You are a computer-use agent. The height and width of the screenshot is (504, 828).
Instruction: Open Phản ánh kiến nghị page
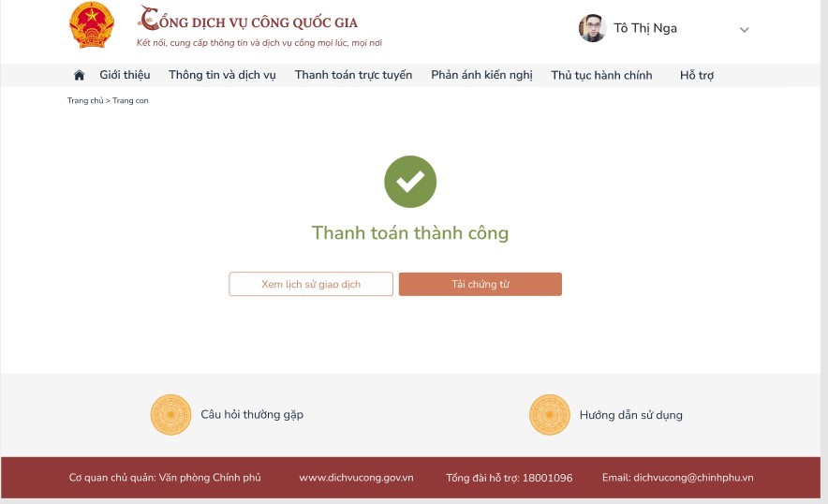[x=481, y=75]
